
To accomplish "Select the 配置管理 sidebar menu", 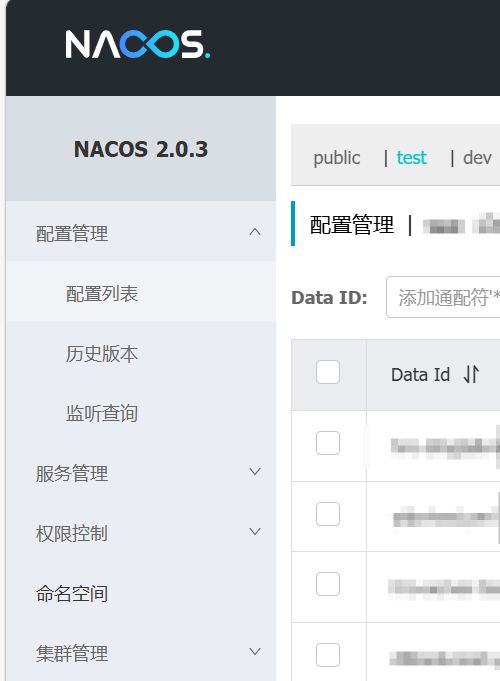I will [141, 233].
